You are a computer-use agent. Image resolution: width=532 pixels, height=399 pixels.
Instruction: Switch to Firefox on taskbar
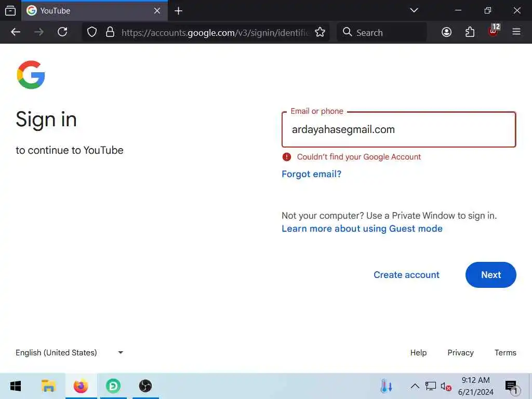pyautogui.click(x=81, y=386)
